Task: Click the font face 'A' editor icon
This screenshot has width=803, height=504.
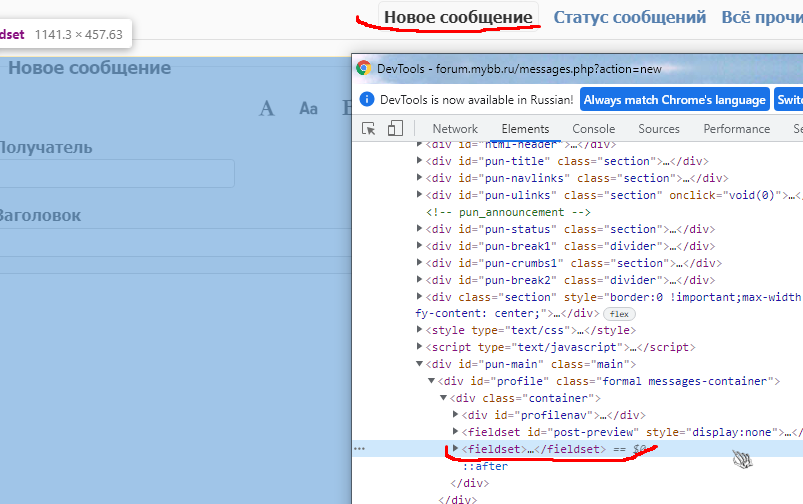Action: pos(267,108)
